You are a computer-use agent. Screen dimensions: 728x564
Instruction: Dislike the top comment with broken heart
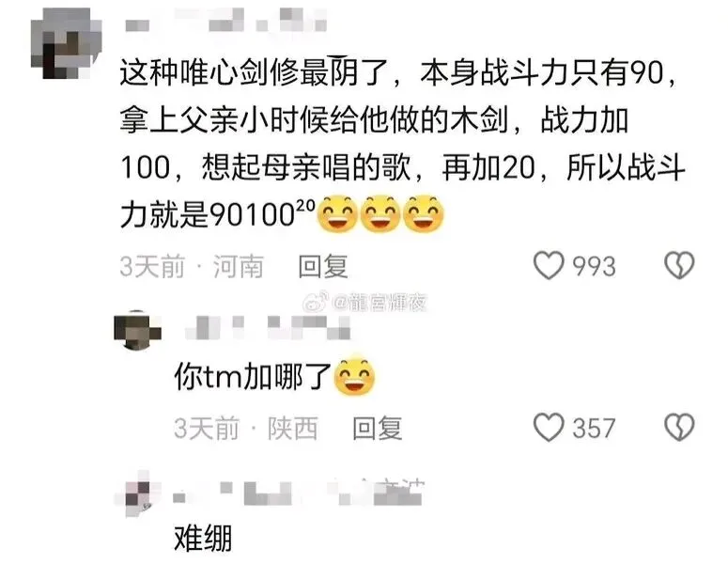pos(679,265)
